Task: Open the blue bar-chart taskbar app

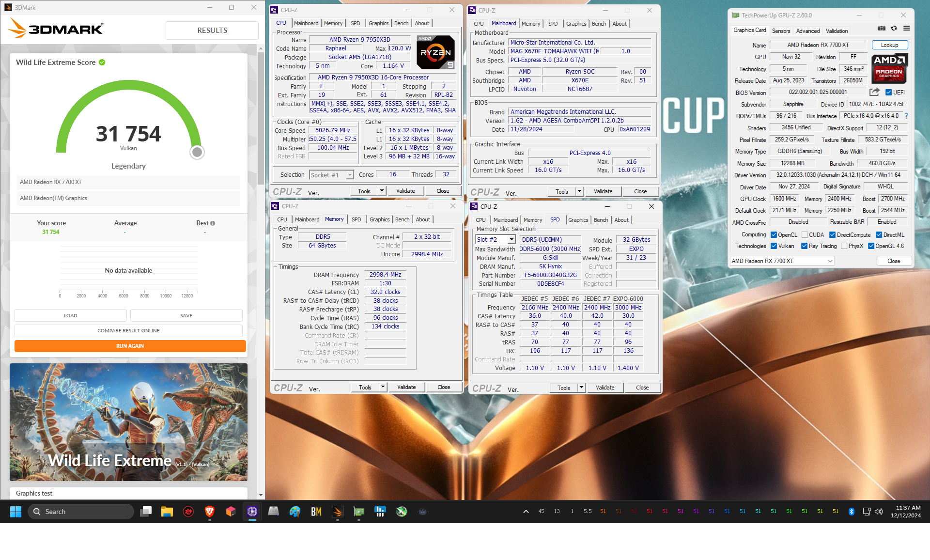Action: [x=380, y=512]
